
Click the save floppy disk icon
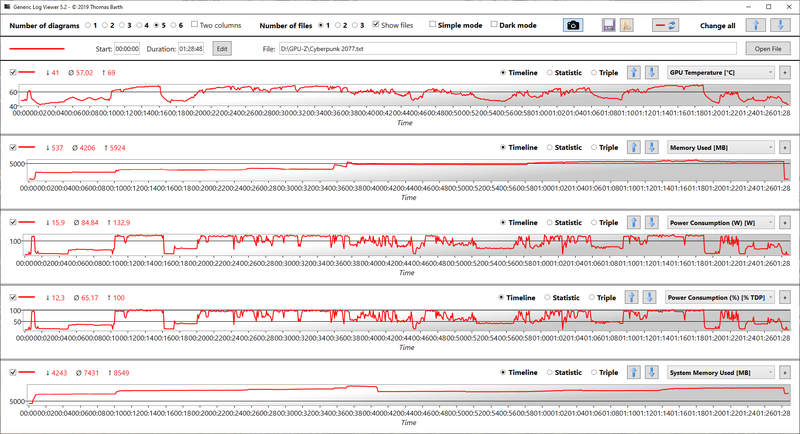[609, 25]
